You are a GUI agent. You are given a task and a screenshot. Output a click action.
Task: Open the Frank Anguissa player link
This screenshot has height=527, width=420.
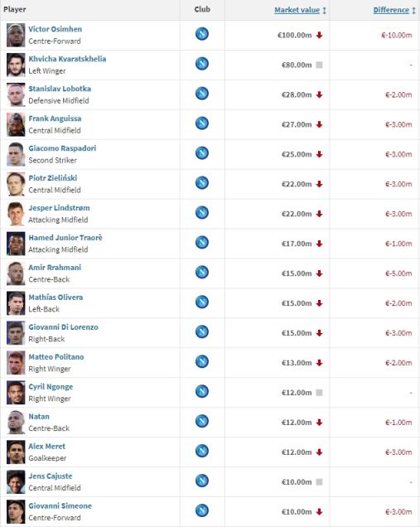point(55,118)
